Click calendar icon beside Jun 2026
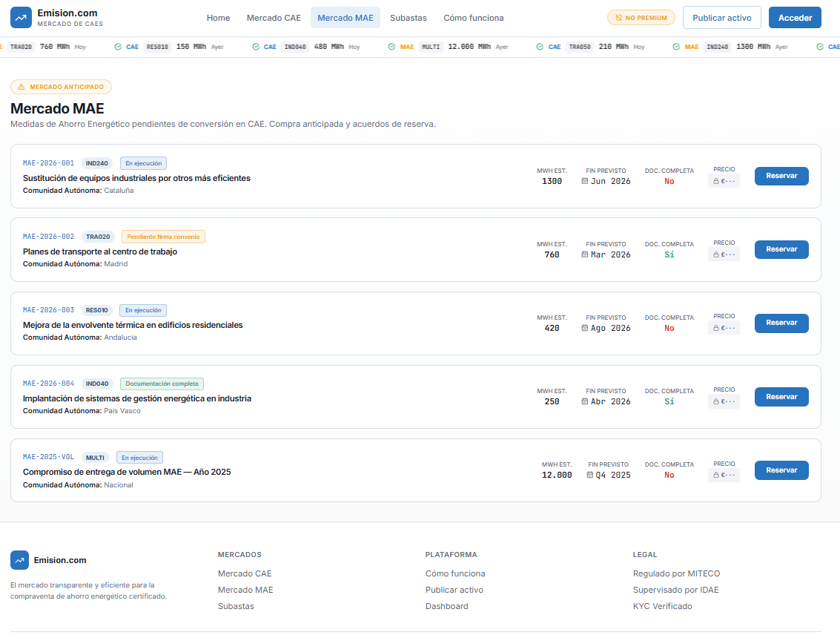840x638 pixels. click(585, 181)
